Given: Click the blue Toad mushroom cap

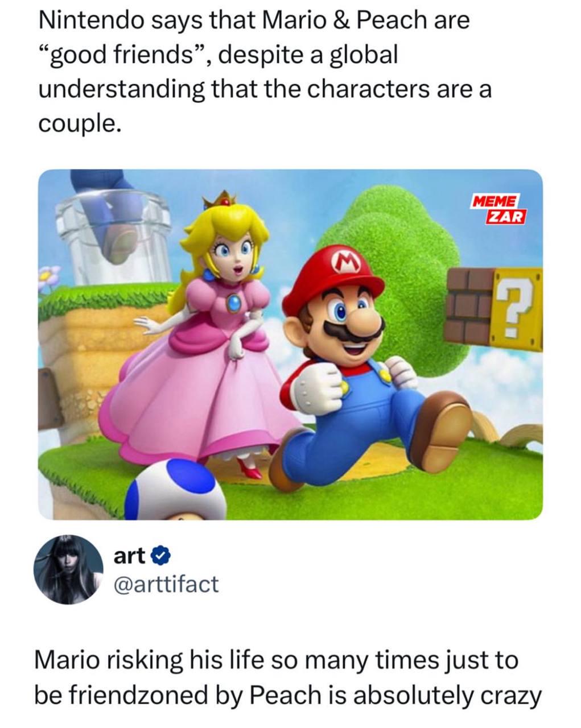Looking at the screenshot, I should tap(174, 490).
